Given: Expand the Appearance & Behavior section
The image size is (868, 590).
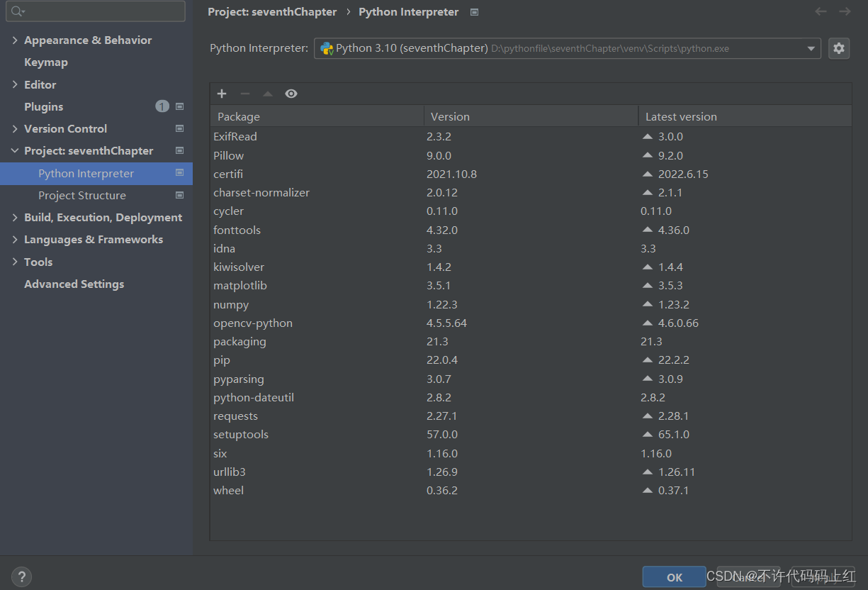Looking at the screenshot, I should pyautogui.click(x=15, y=40).
